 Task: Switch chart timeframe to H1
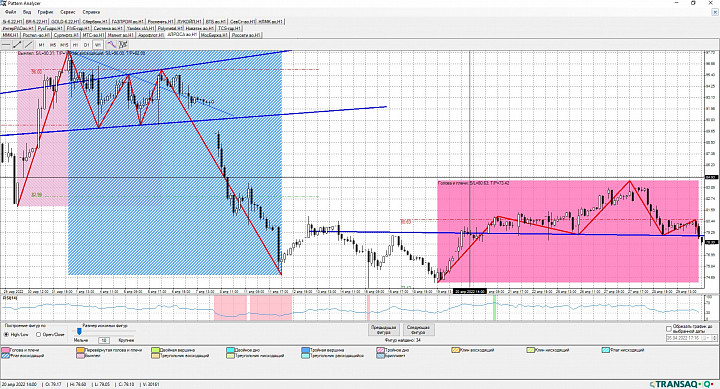[x=75, y=45]
